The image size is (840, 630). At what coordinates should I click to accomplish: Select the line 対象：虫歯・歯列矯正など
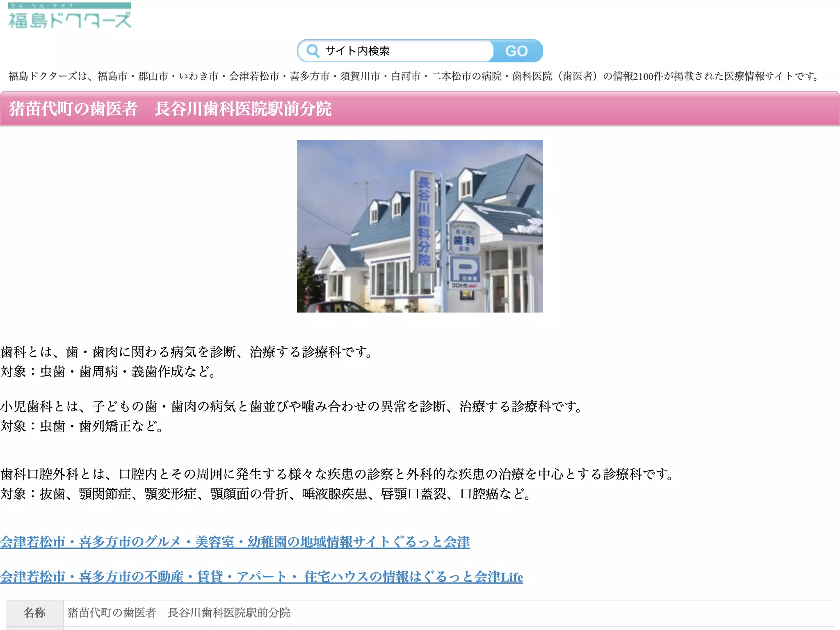(82, 426)
